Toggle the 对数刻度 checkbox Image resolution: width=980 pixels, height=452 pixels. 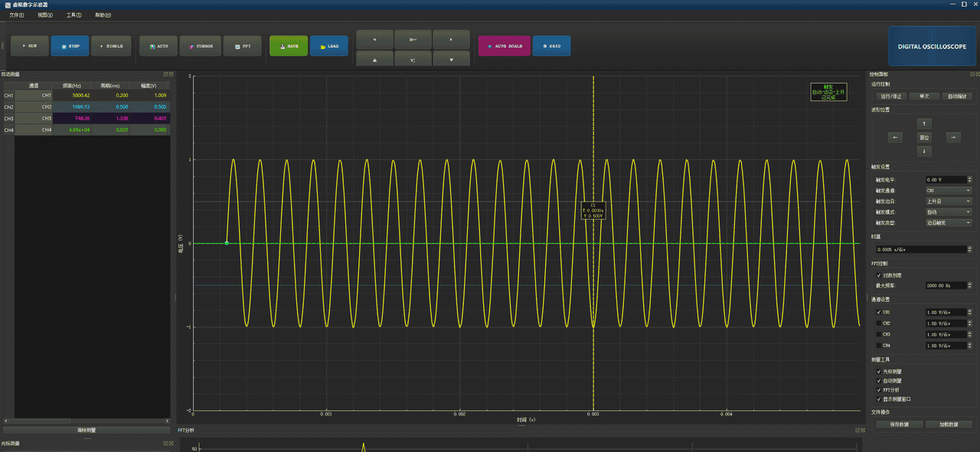(x=879, y=274)
